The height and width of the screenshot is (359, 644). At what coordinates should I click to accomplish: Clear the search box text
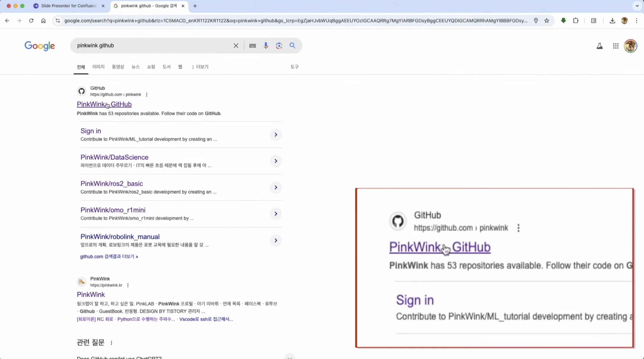click(x=236, y=46)
